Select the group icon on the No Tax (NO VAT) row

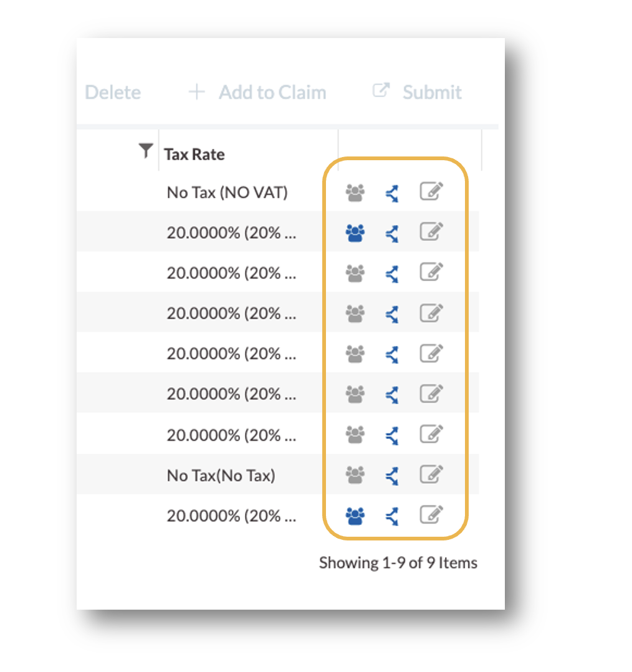(354, 192)
